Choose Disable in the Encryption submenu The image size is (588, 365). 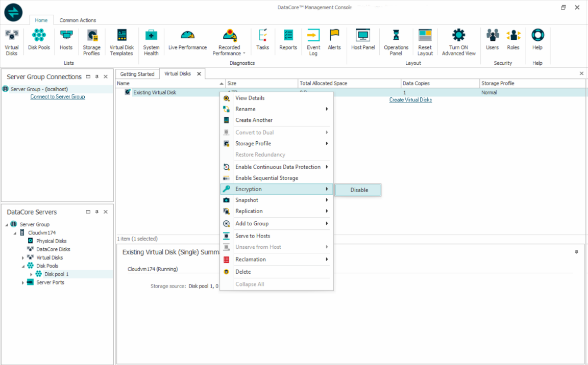tap(359, 190)
